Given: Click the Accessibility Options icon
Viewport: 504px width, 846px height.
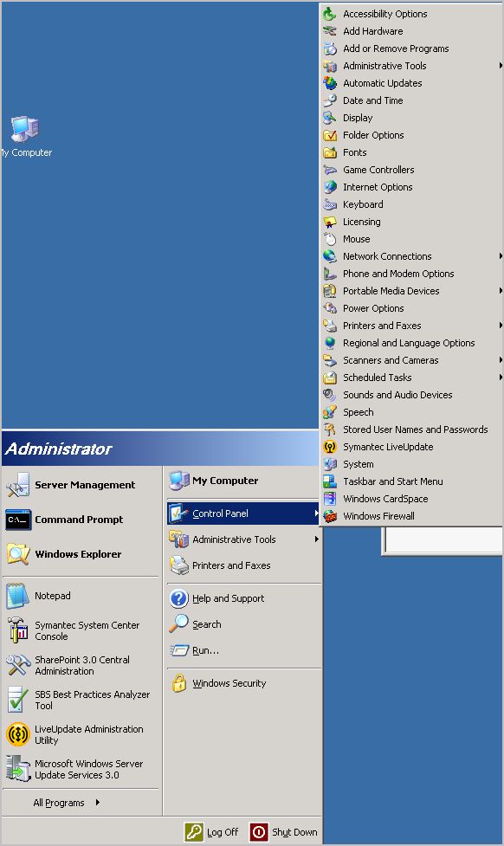Looking at the screenshot, I should [x=330, y=14].
